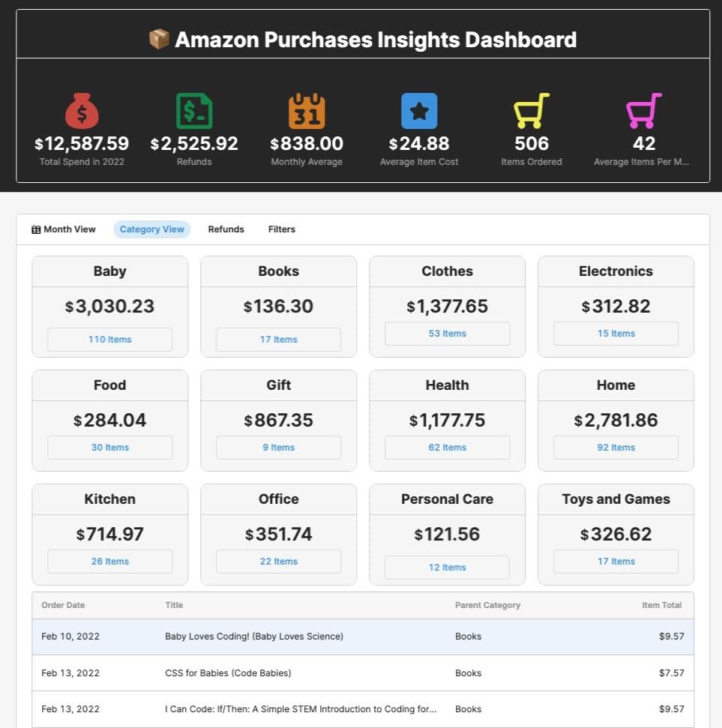
Task: Click the 110 Items button under Baby
Action: 109,339
